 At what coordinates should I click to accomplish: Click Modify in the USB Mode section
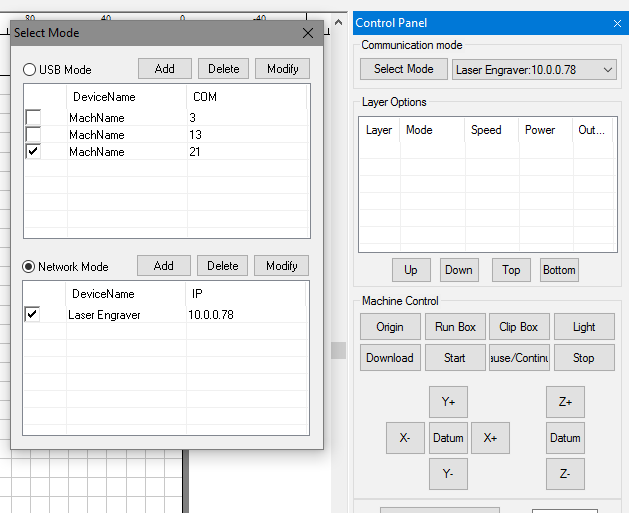tap(282, 69)
